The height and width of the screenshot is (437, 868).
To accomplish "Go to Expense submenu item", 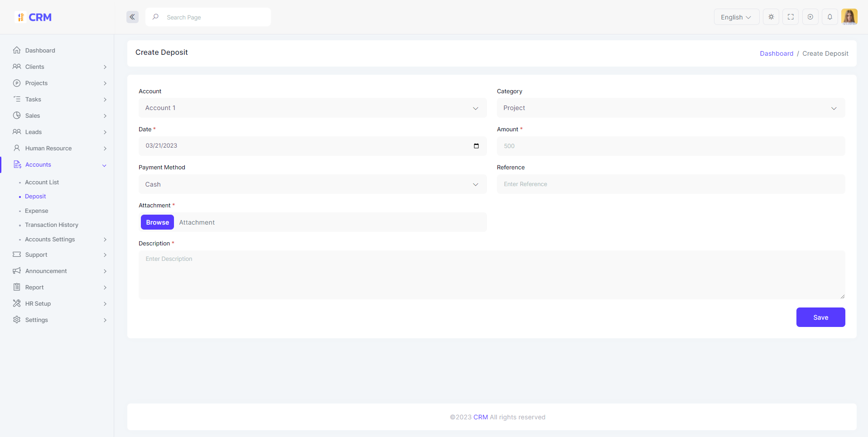I will [37, 211].
